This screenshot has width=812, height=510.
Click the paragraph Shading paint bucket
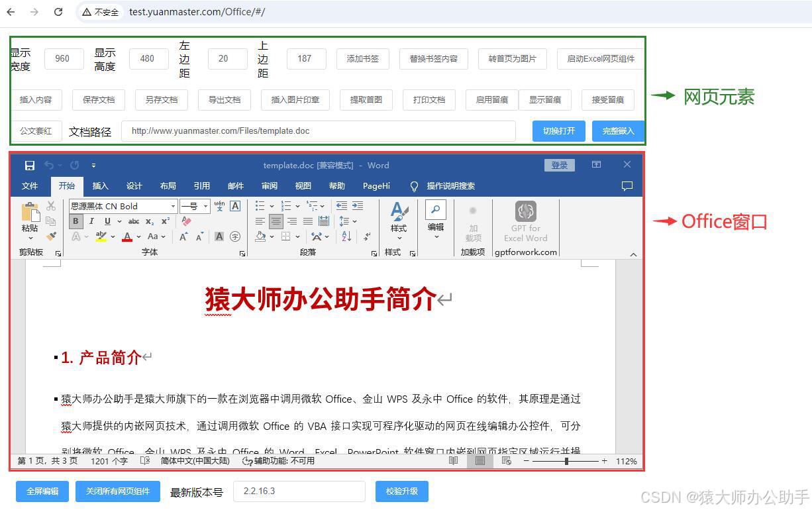260,236
